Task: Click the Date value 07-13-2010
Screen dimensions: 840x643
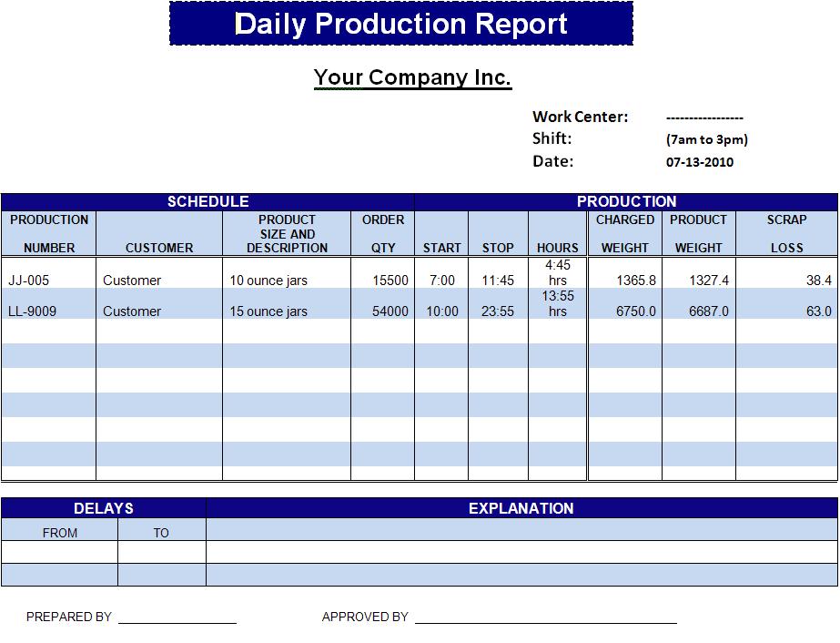Action: (699, 162)
